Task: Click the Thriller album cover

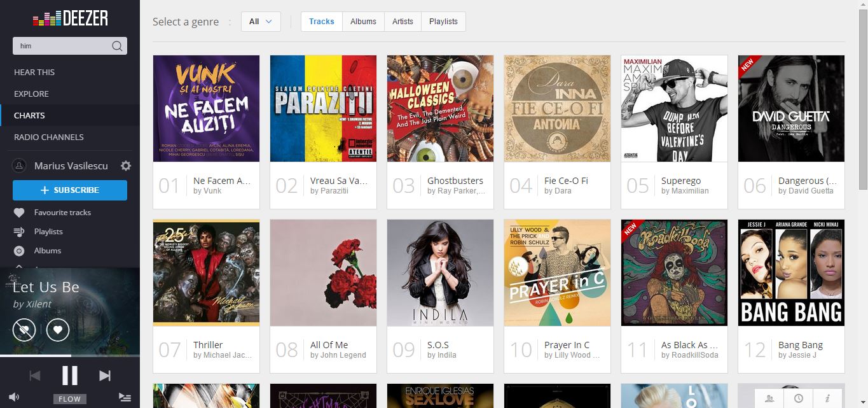Action: click(207, 272)
